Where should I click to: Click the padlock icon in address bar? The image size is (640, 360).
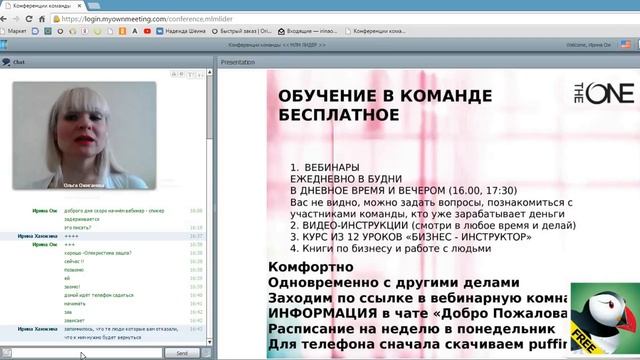(57, 19)
